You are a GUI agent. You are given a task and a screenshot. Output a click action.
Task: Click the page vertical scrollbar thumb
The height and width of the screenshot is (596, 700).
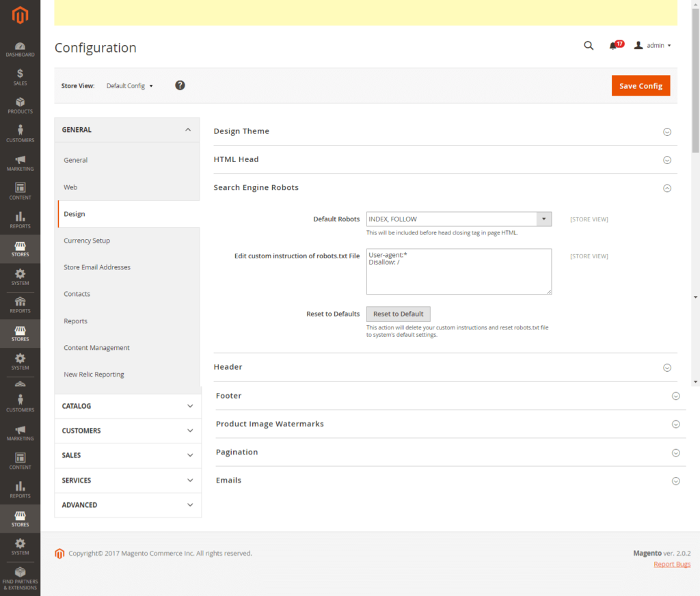(695, 81)
